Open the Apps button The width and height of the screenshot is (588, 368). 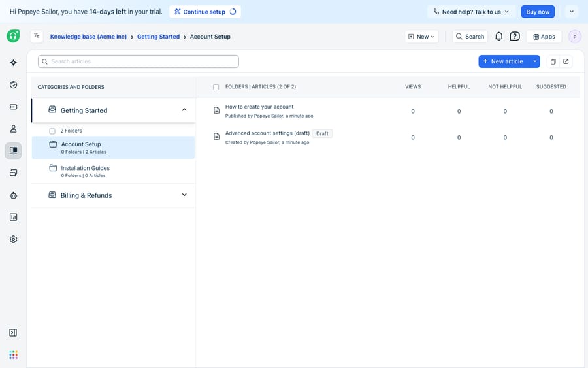click(544, 37)
